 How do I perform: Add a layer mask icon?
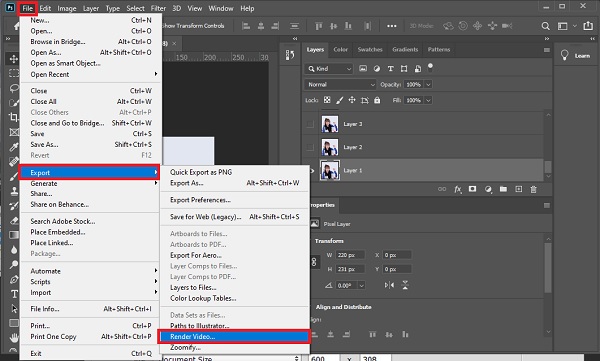pyautogui.click(x=473, y=189)
